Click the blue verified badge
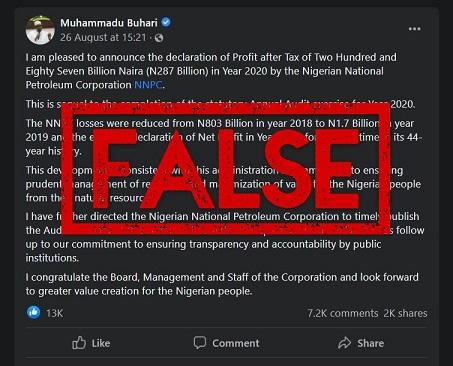Image resolution: width=453 pixels, height=366 pixels. (x=166, y=22)
